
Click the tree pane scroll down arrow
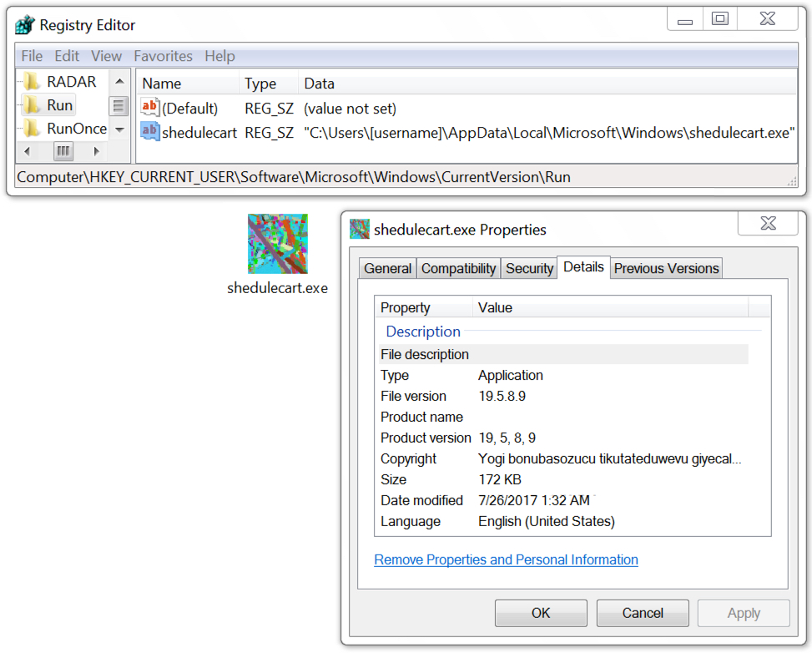(x=119, y=129)
